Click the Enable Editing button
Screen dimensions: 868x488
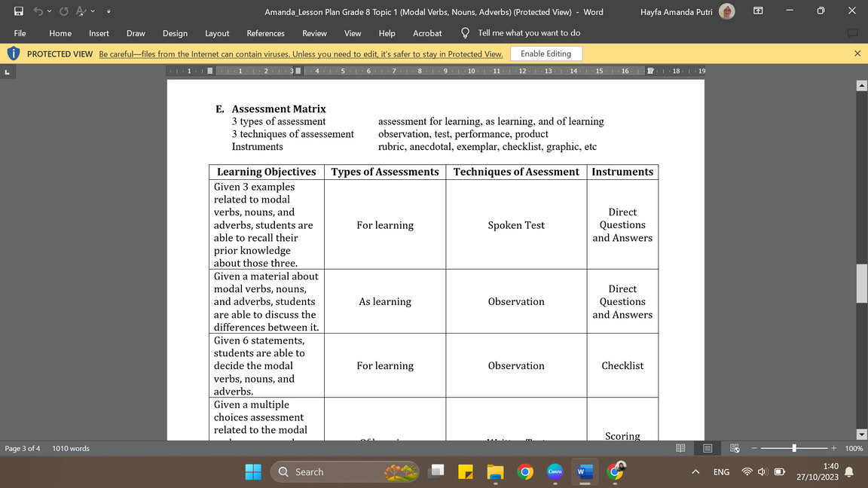click(546, 53)
